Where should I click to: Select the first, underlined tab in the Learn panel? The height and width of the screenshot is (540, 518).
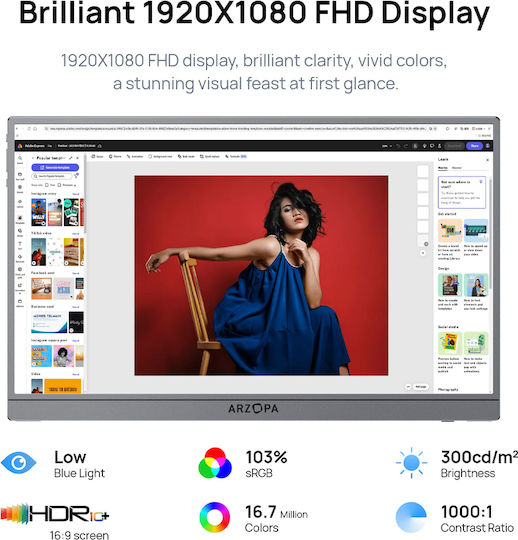coord(443,168)
